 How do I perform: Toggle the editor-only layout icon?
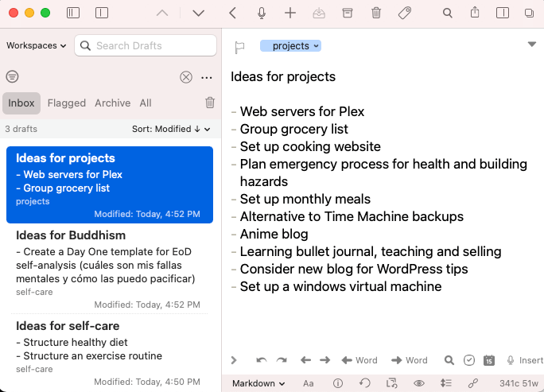click(x=102, y=14)
